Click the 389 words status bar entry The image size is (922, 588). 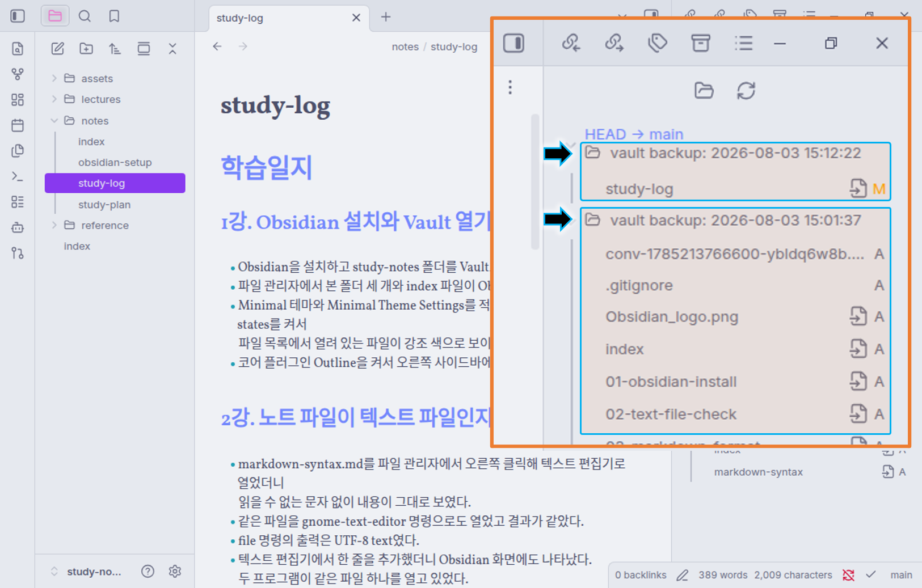point(723,575)
